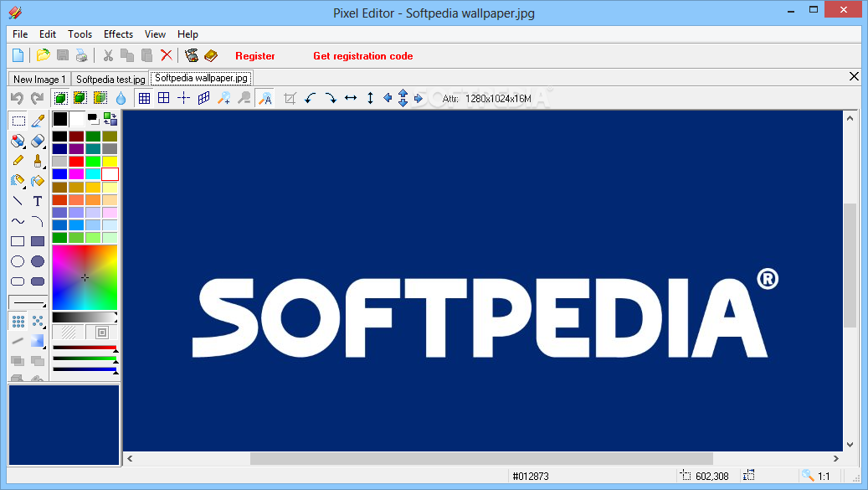Select the filled rounded rectangle tool

38,281
